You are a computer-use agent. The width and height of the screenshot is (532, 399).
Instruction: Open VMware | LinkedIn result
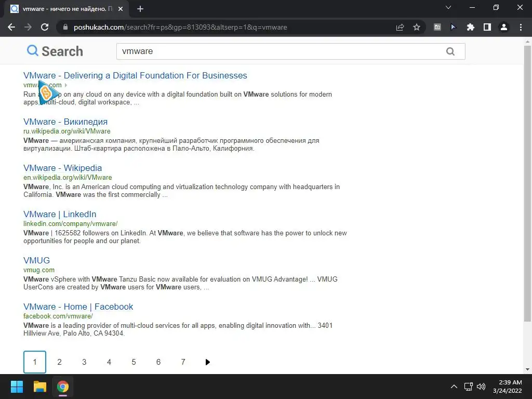pyautogui.click(x=60, y=214)
